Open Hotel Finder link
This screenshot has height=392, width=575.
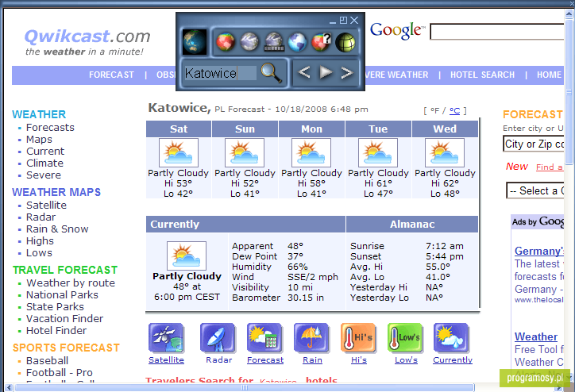point(56,331)
